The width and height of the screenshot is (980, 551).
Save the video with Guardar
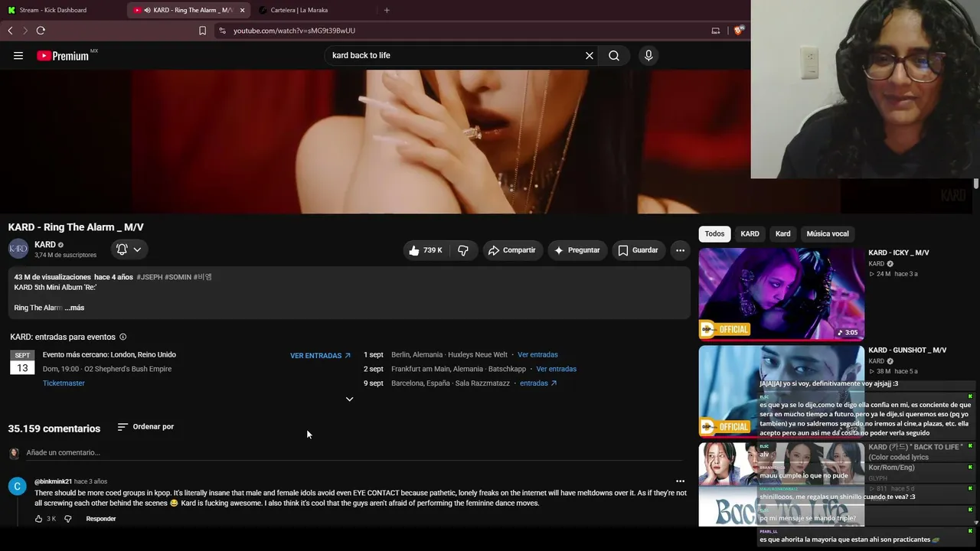click(x=638, y=250)
